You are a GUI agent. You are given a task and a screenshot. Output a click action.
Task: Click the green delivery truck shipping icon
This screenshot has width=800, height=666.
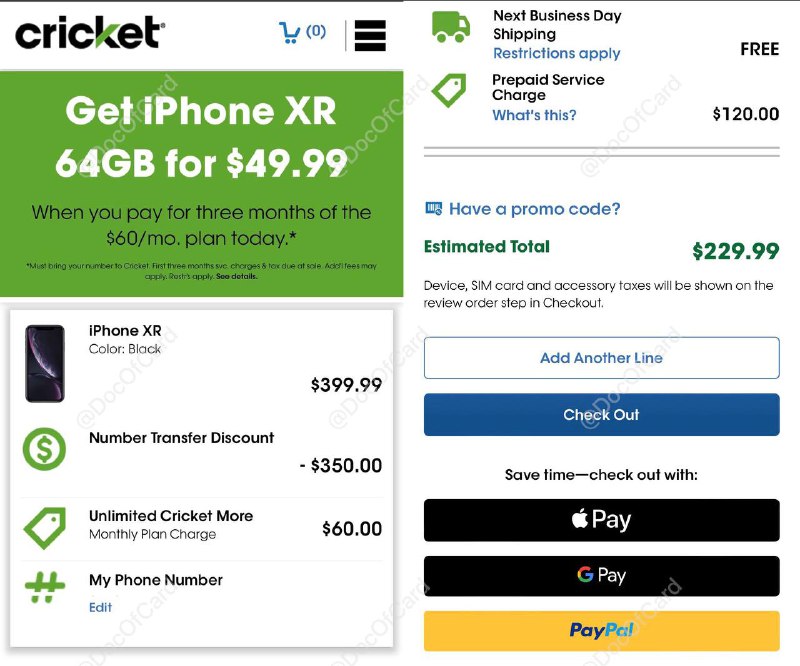[x=449, y=27]
